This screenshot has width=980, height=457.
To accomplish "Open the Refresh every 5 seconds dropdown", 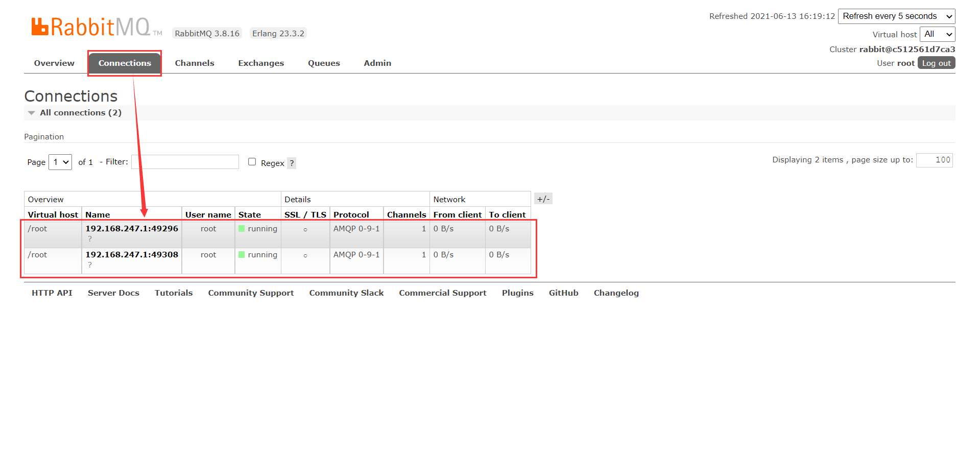I will [896, 16].
